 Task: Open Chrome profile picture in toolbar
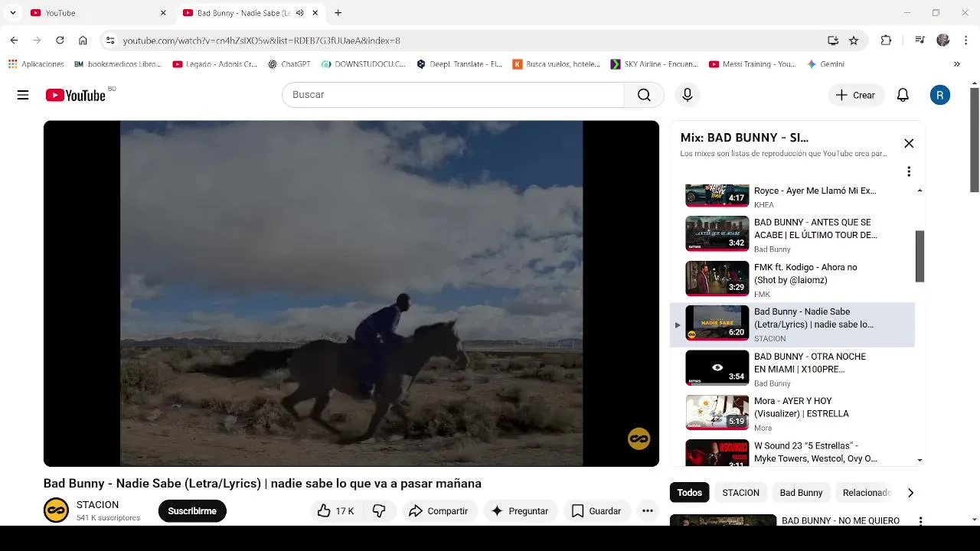tap(943, 41)
